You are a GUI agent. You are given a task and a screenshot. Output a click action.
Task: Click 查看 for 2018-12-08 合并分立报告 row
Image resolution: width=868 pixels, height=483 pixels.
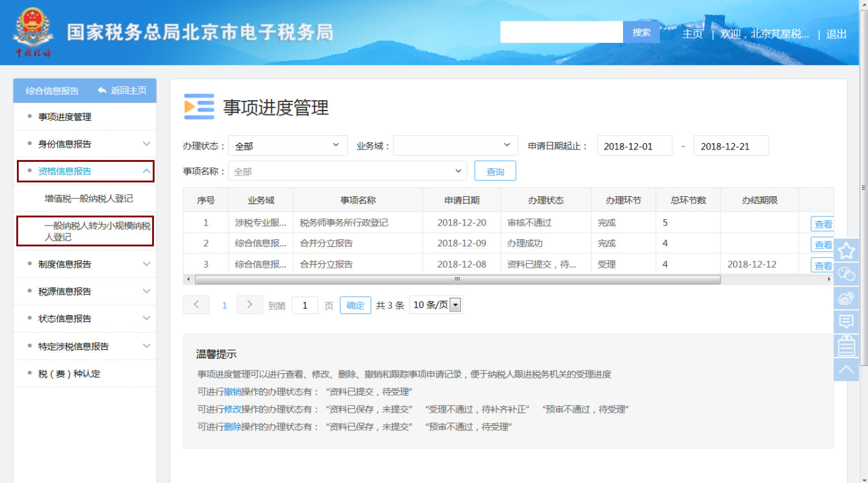(x=823, y=265)
